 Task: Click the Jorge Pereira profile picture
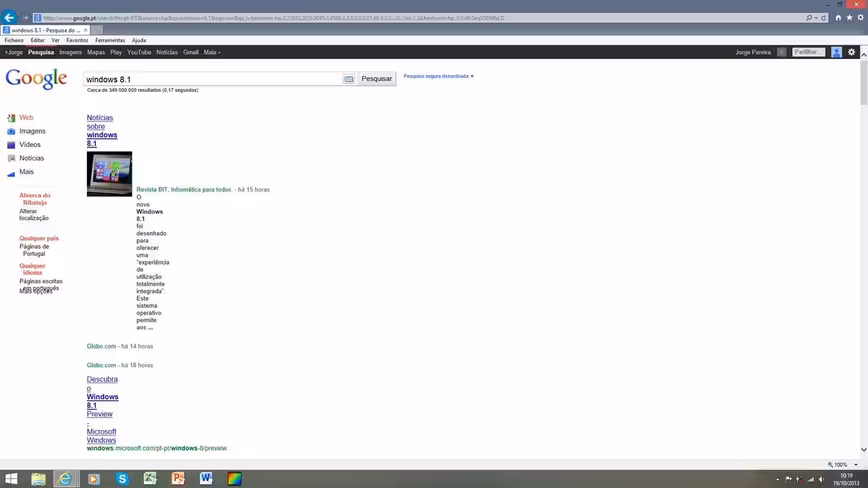coord(836,52)
